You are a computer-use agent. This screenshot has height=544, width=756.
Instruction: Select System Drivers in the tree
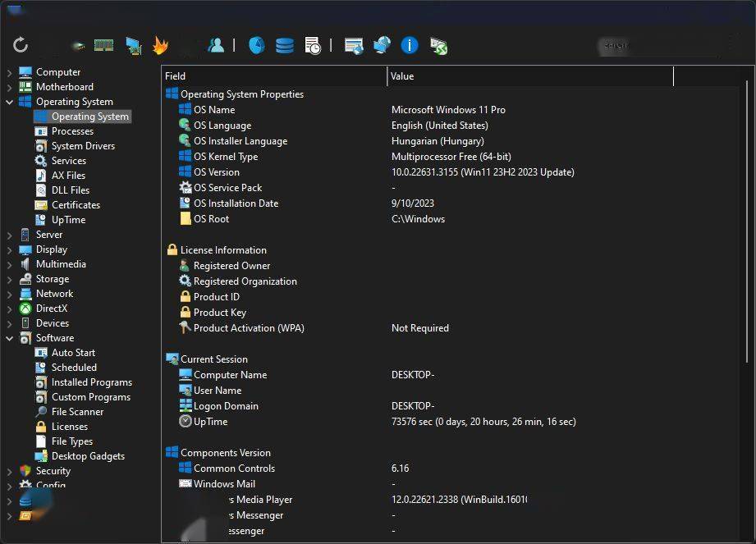coord(83,146)
